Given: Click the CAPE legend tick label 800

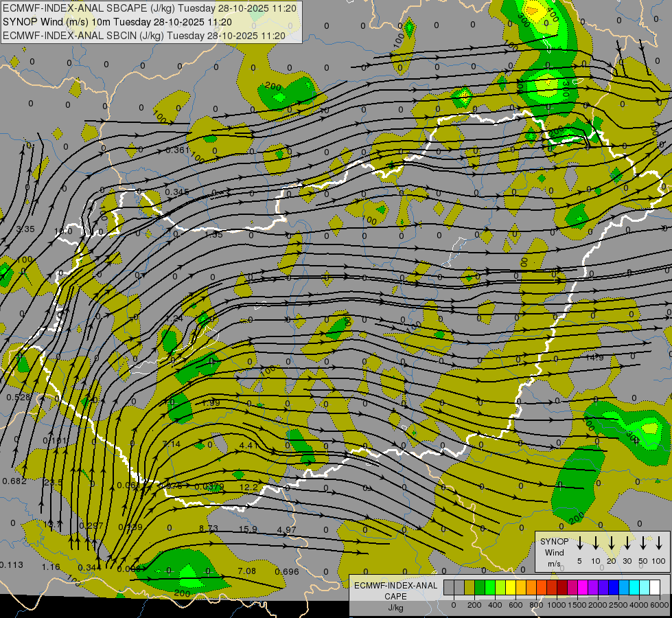Looking at the screenshot, I should (x=536, y=605).
